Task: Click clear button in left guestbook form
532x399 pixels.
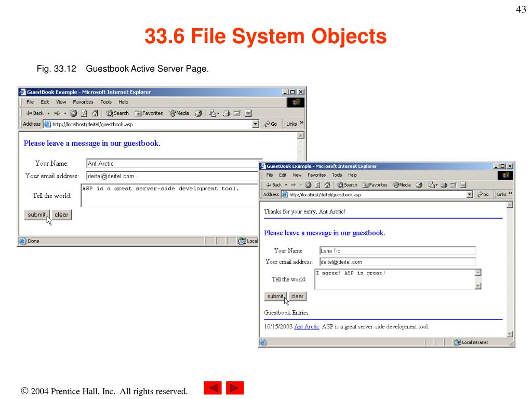Action: 61,215
